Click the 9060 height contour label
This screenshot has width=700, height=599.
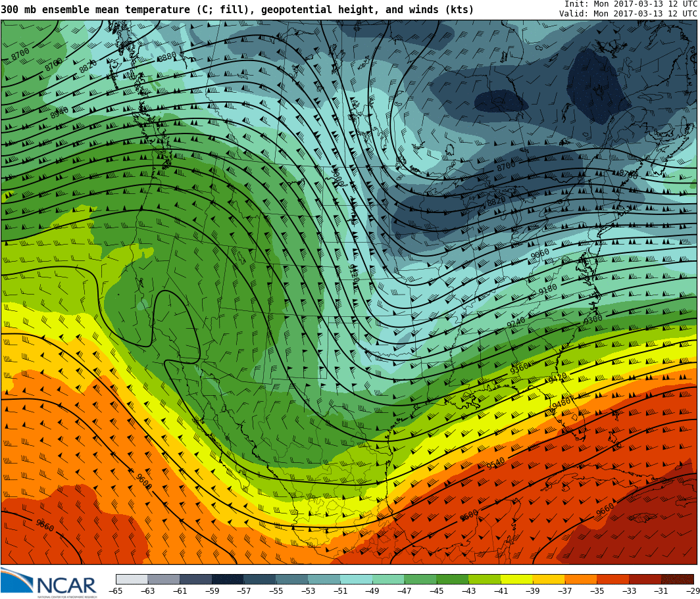click(x=539, y=254)
